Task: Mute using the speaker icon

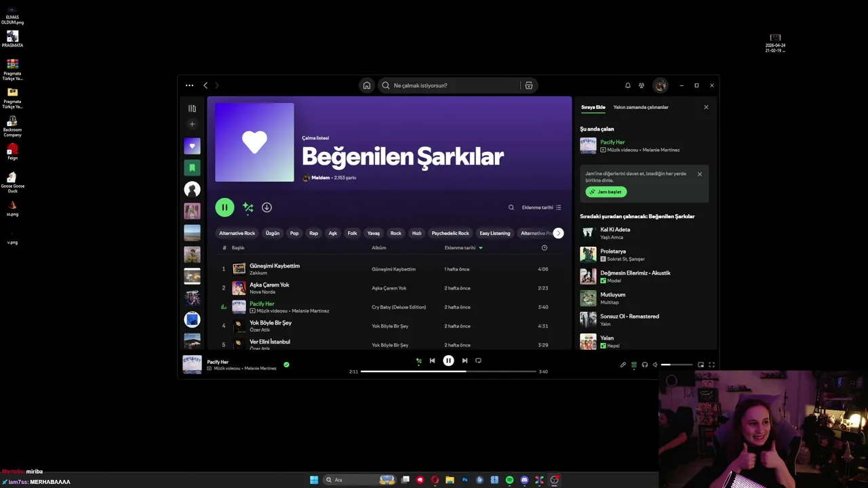Action: (655, 365)
